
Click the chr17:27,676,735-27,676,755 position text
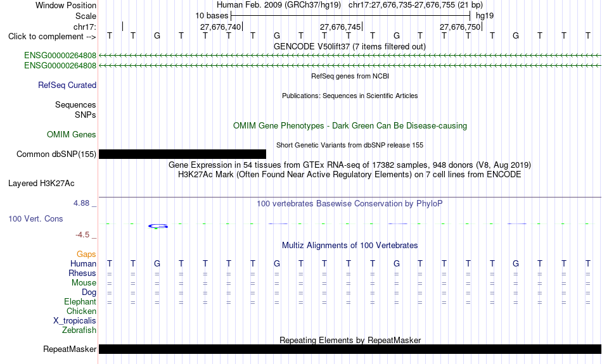coord(416,5)
